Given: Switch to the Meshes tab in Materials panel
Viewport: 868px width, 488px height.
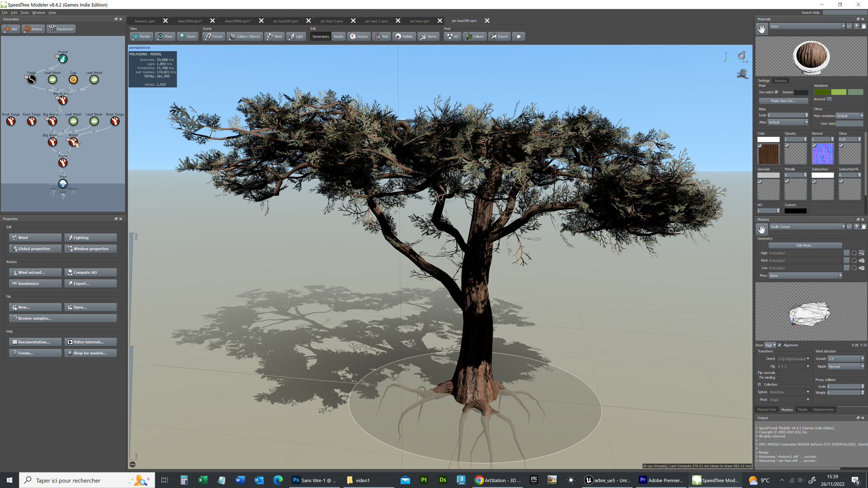Looking at the screenshot, I should point(780,80).
